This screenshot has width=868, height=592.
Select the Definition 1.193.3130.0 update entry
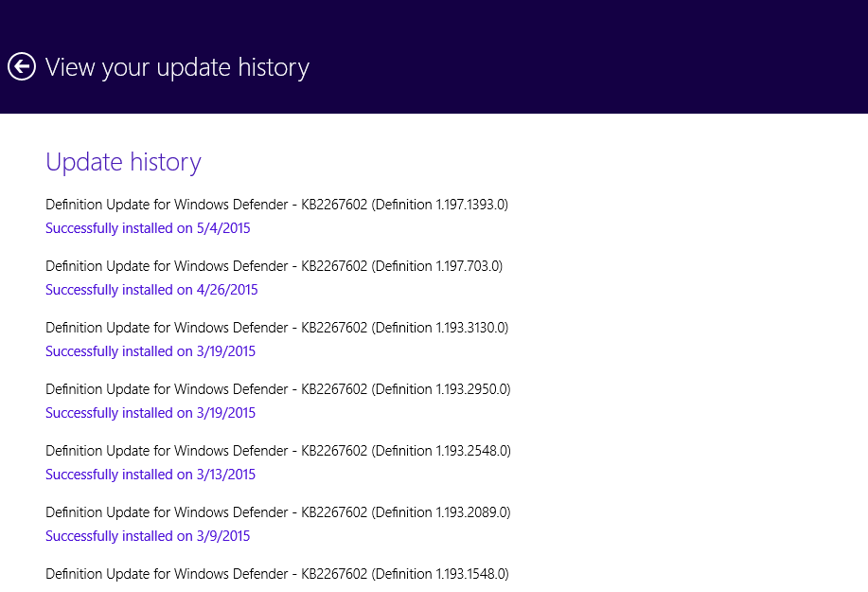(x=276, y=328)
